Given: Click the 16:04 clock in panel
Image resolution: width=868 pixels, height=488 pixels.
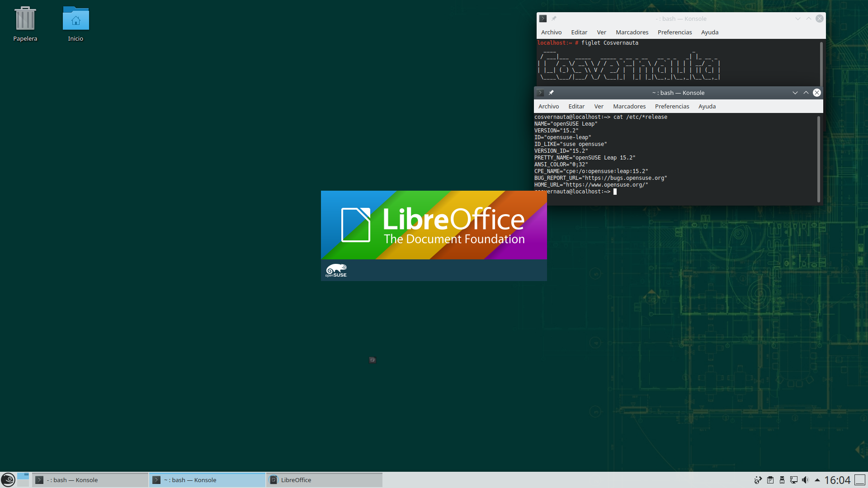Looking at the screenshot, I should pyautogui.click(x=837, y=480).
